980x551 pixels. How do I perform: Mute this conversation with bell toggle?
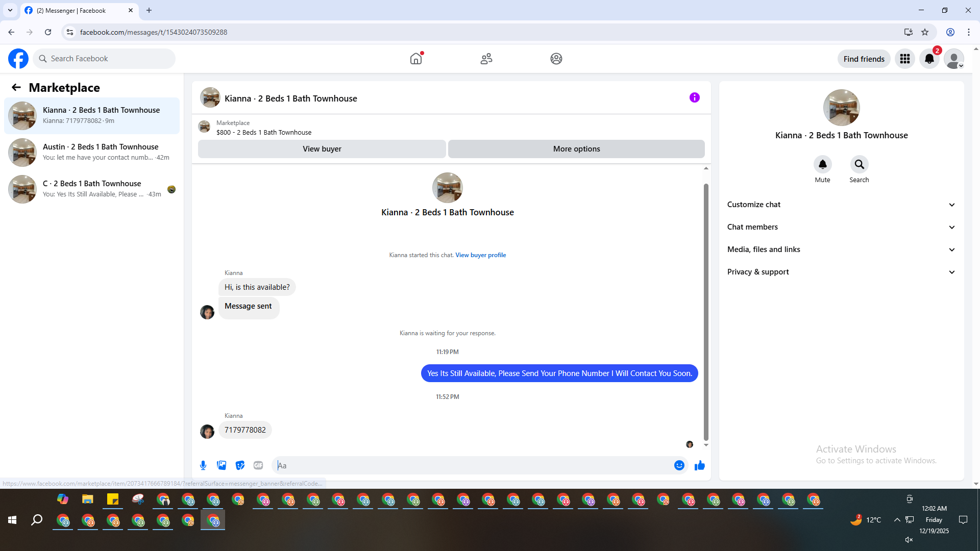click(x=822, y=164)
